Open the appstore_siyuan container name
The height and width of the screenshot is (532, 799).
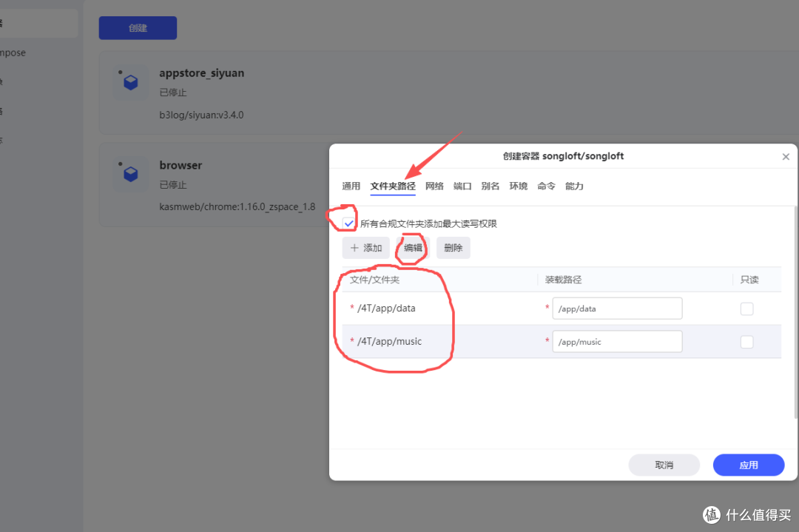point(202,73)
